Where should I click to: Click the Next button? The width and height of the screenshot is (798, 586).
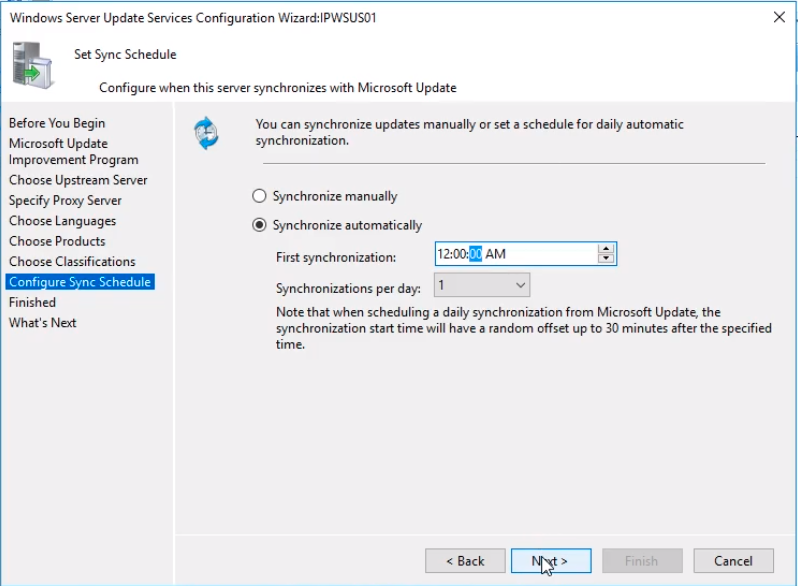[x=551, y=561]
